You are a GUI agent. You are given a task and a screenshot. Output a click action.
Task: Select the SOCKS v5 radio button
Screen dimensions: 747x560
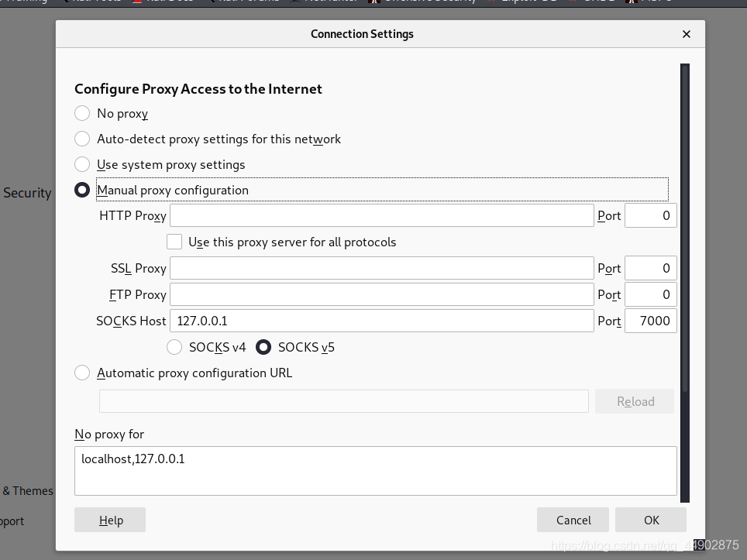coord(264,348)
